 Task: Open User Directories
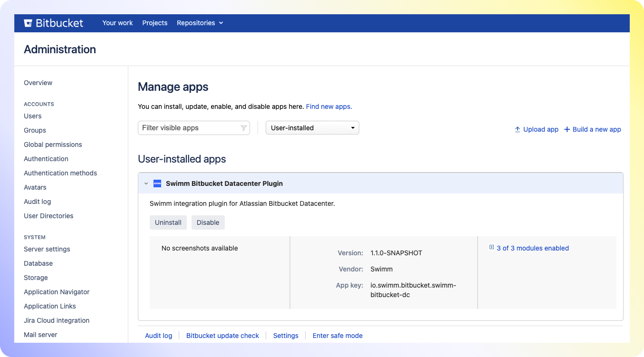tap(48, 216)
